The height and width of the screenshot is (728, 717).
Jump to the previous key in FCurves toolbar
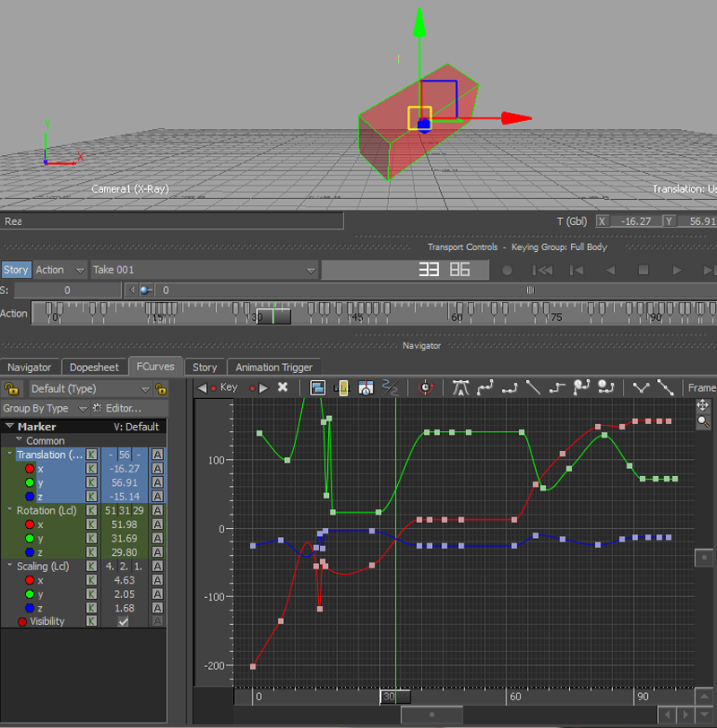(x=202, y=387)
